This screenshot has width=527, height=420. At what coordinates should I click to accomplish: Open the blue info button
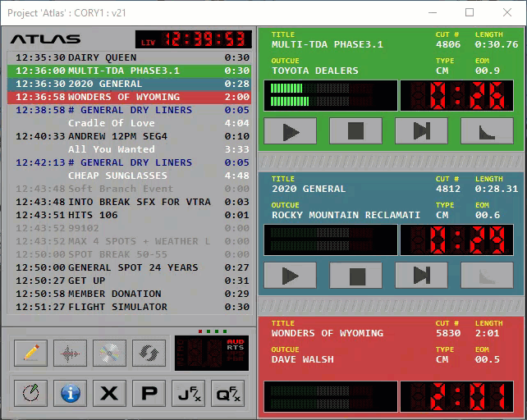pyautogui.click(x=71, y=394)
